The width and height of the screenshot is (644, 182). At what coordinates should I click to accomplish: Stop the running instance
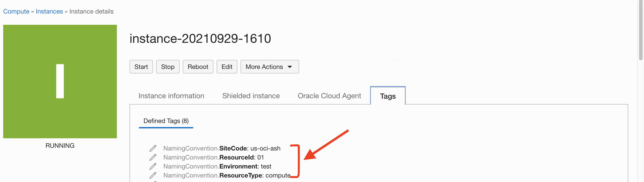point(167,67)
